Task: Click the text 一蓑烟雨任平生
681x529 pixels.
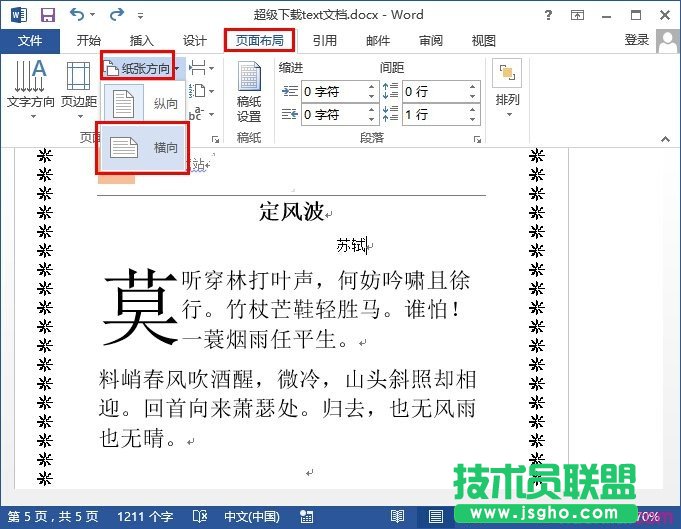Action: (x=264, y=339)
